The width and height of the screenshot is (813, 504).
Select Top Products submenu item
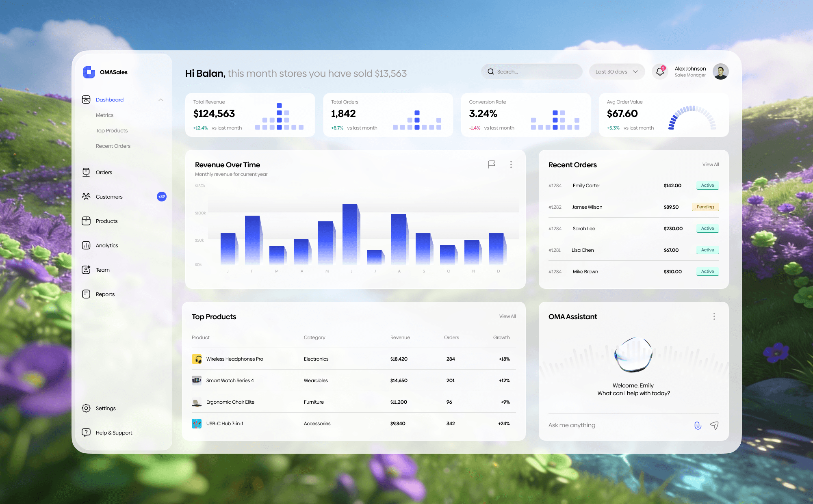point(112,130)
